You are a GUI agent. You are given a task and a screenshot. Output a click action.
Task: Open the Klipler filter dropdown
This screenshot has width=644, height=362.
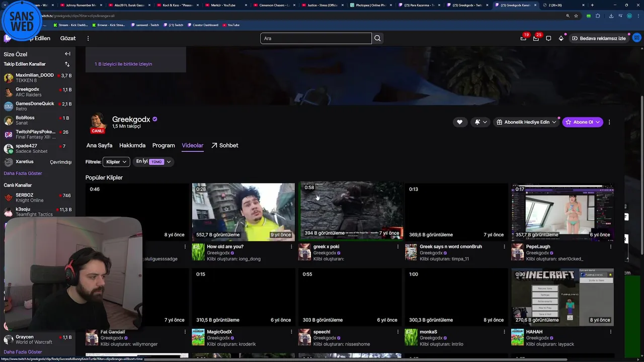(116, 162)
